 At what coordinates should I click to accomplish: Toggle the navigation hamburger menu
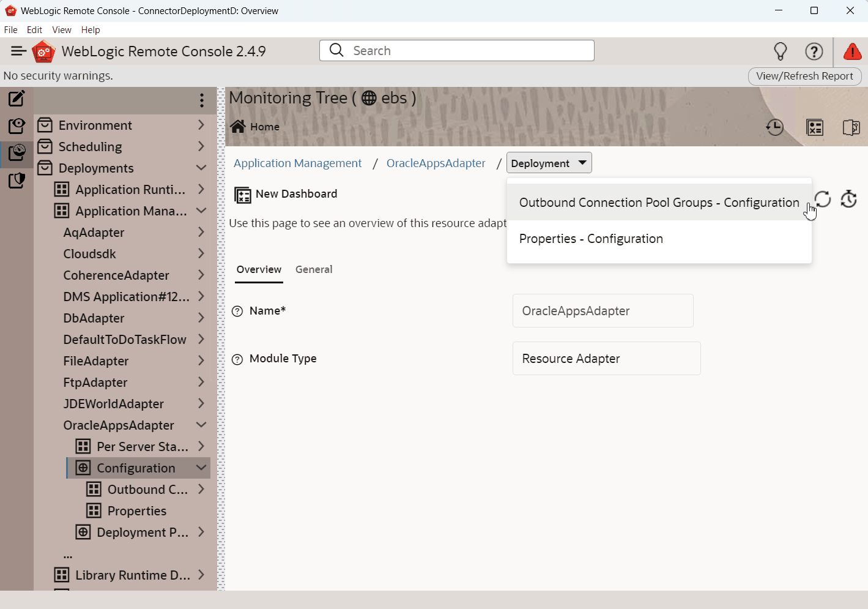(19, 51)
